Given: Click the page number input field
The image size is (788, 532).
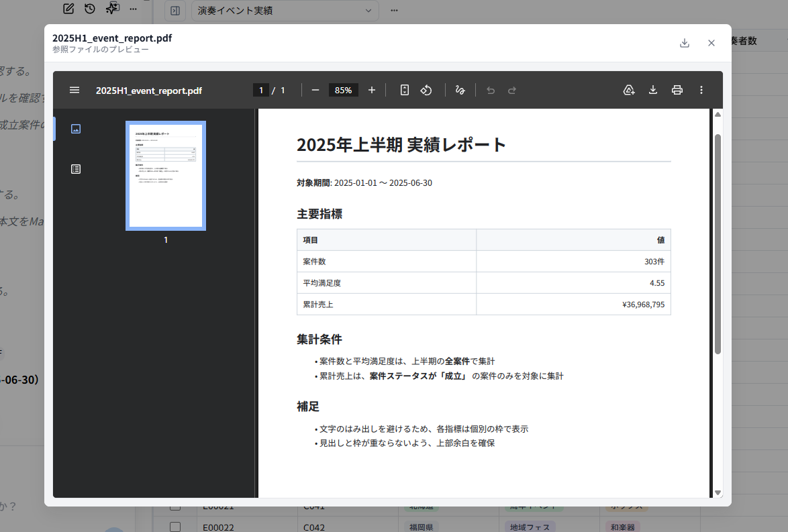Looking at the screenshot, I should click(261, 91).
